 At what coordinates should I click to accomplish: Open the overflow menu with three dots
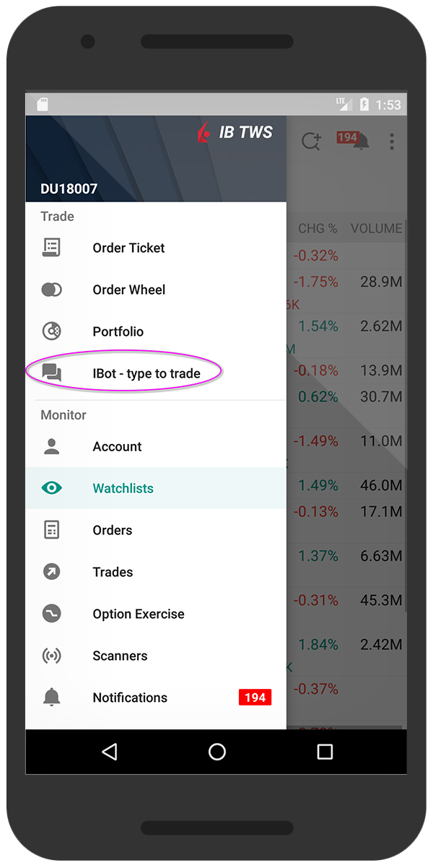coord(392,142)
